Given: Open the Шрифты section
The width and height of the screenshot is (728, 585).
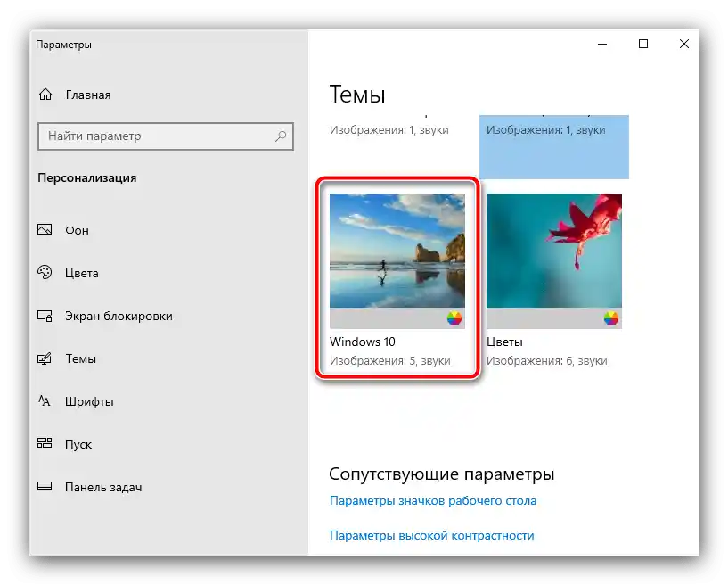Looking at the screenshot, I should [89, 401].
